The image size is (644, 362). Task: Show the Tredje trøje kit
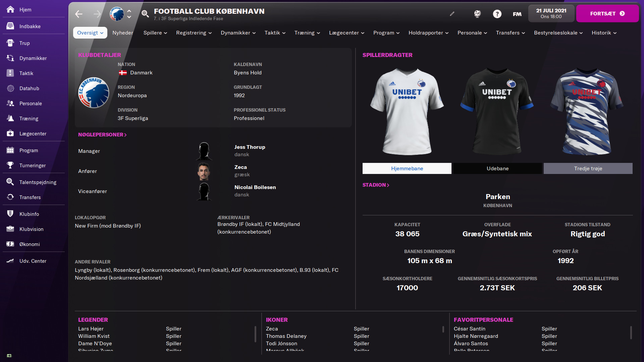coord(588,168)
